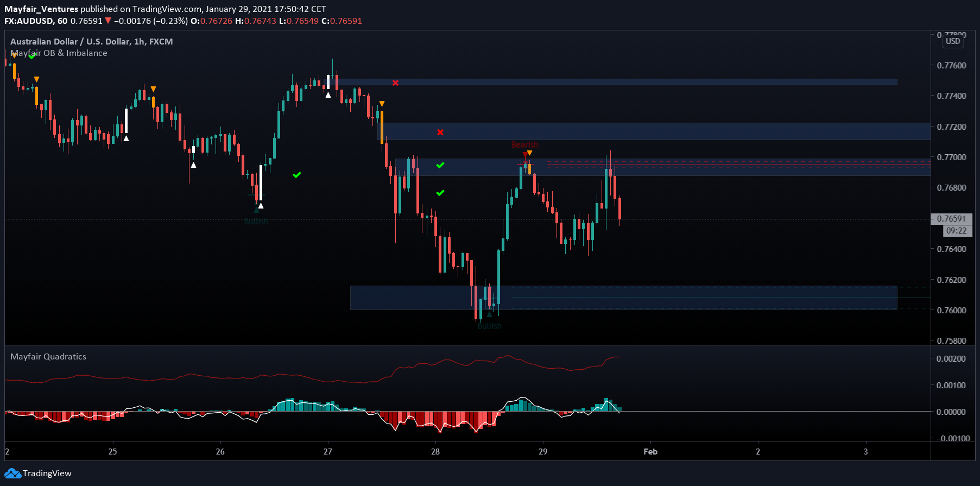Click date 27 on the time axis
Screen dimensions: 980x486
coord(327,452)
